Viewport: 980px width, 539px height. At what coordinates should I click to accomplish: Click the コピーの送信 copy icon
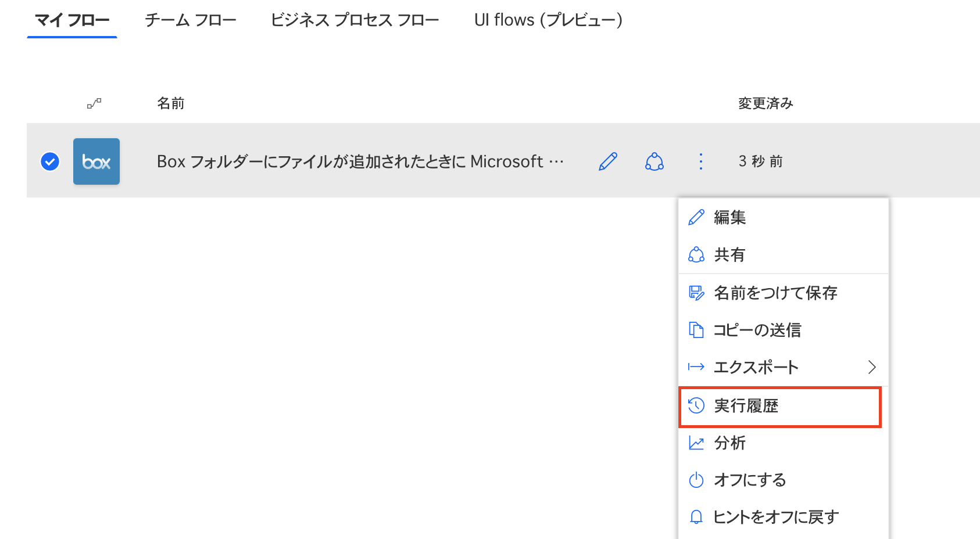coord(696,330)
